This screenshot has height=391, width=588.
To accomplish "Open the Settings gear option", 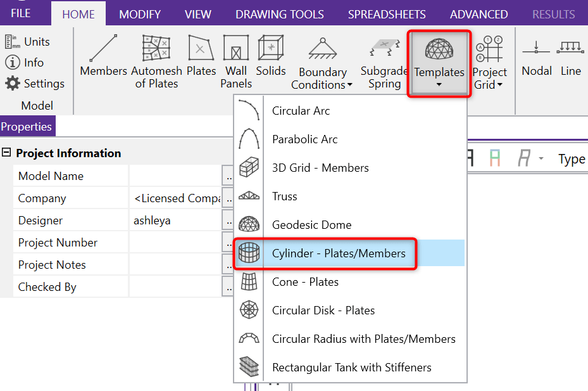I will [35, 84].
